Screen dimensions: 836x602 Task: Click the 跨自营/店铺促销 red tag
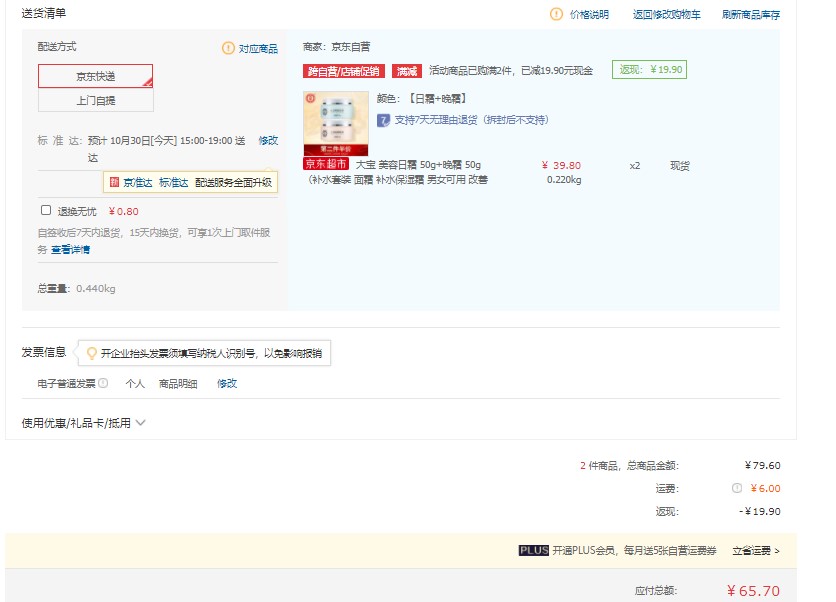[x=343, y=71]
